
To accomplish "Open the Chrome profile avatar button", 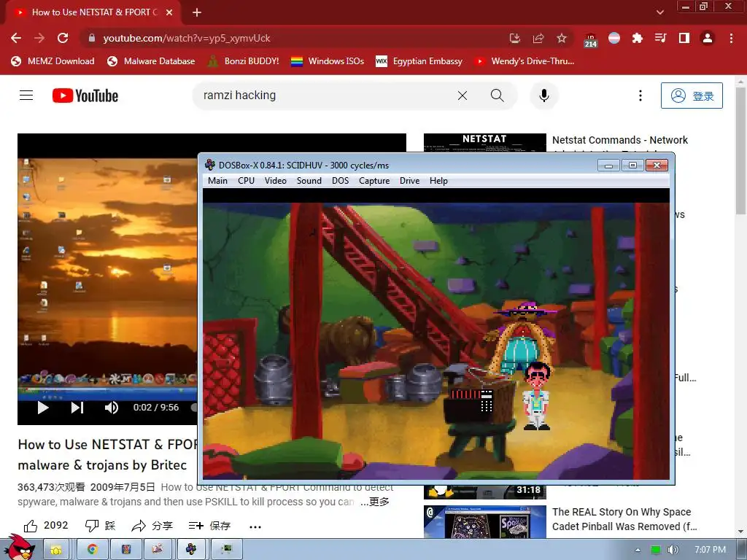I will (708, 38).
